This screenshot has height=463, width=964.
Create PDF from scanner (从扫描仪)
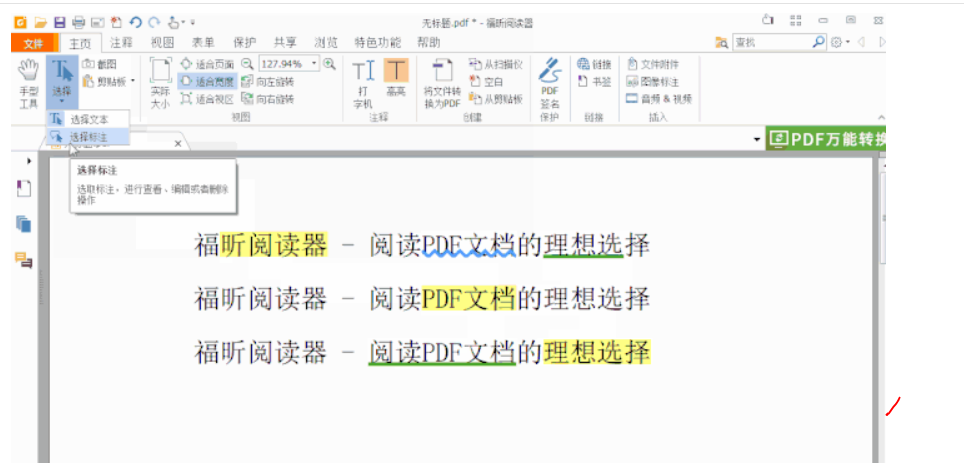(496, 64)
